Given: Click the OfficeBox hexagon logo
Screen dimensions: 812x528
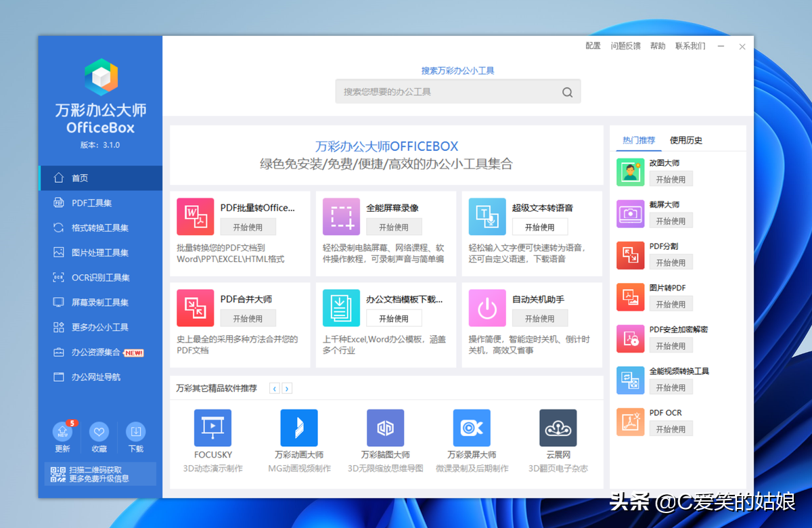Looking at the screenshot, I should tap(101, 76).
